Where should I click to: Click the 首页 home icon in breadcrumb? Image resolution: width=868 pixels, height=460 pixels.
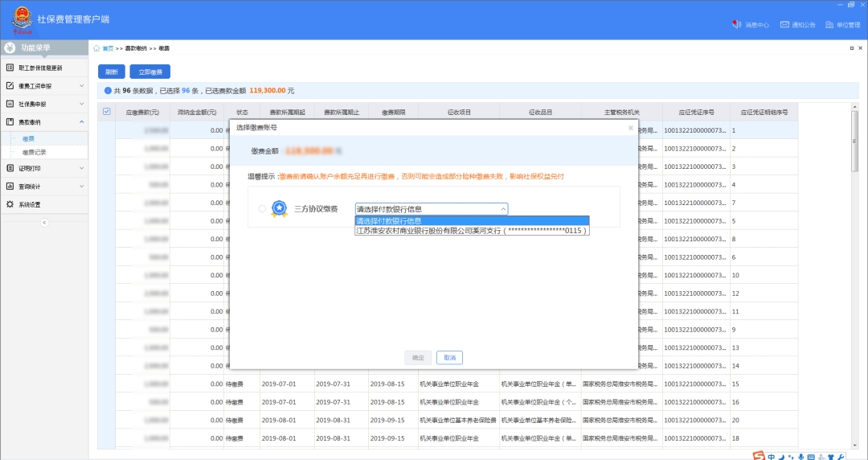tap(97, 48)
